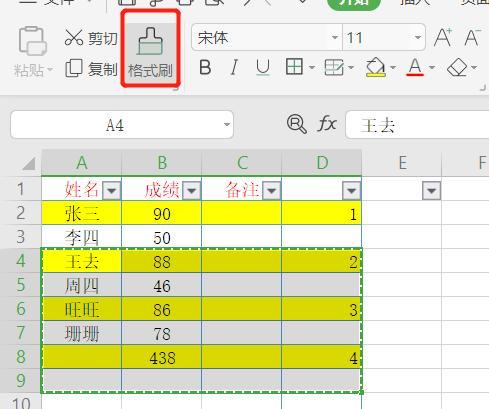Toggle Underline formatting
Viewport: 489px width, 409px height.
[x=263, y=68]
